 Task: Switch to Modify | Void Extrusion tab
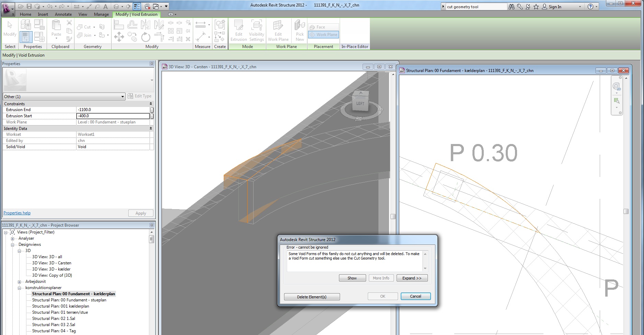(137, 14)
